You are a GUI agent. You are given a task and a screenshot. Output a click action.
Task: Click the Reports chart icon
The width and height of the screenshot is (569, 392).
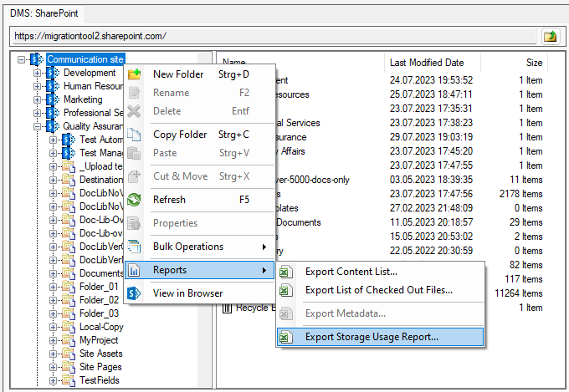point(134,270)
